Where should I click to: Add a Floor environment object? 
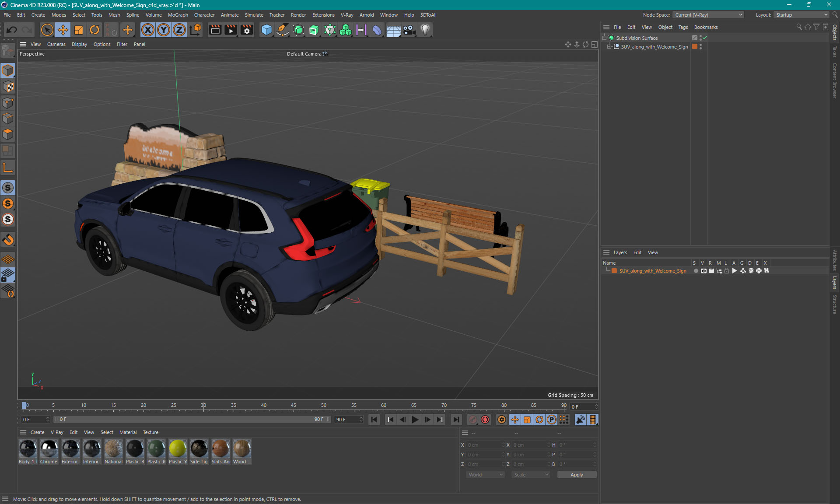393,30
